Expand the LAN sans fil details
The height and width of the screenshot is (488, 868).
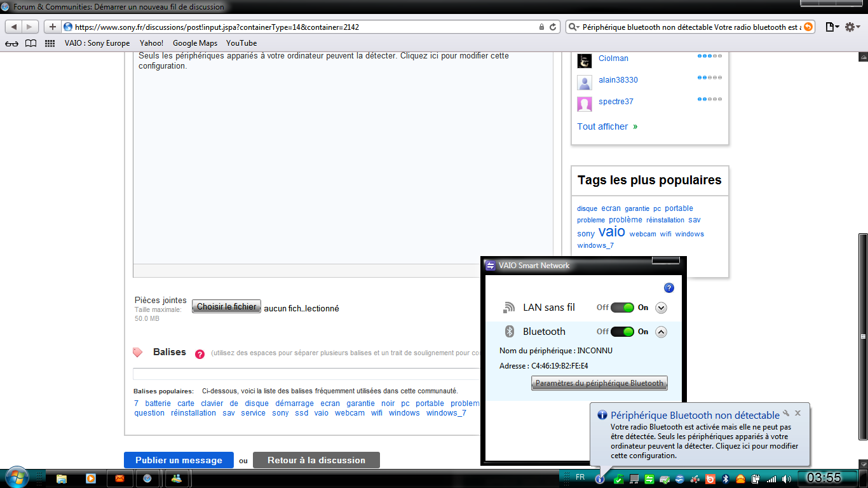661,308
